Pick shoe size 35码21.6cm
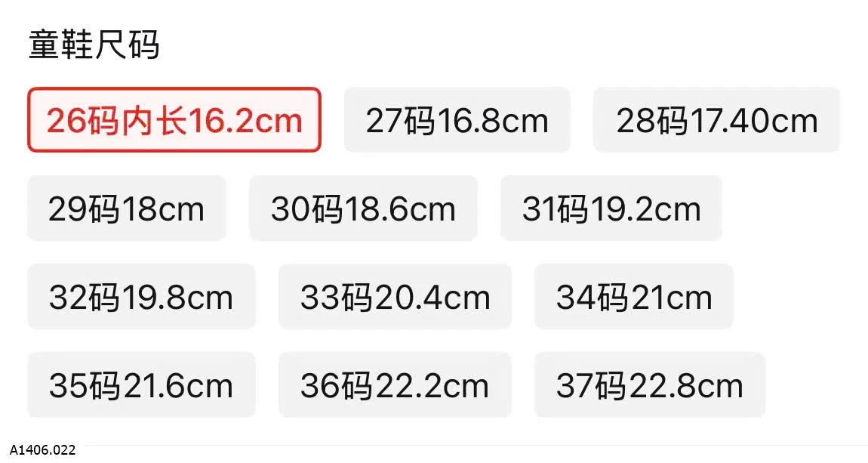The height and width of the screenshot is (463, 868). (x=141, y=384)
